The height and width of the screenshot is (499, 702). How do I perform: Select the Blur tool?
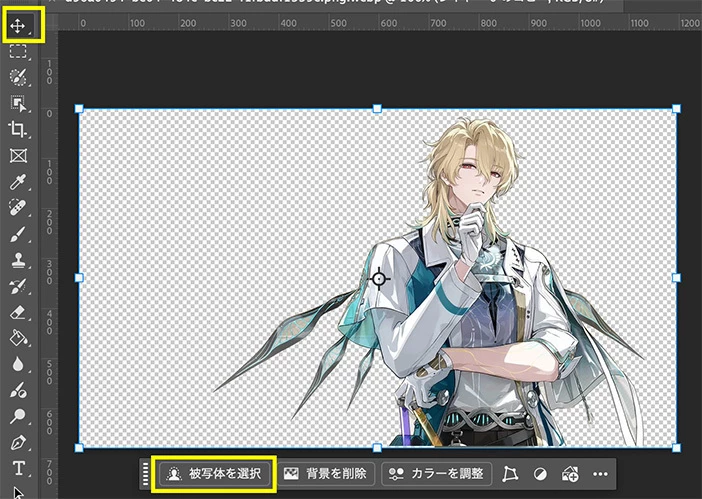[x=18, y=364]
